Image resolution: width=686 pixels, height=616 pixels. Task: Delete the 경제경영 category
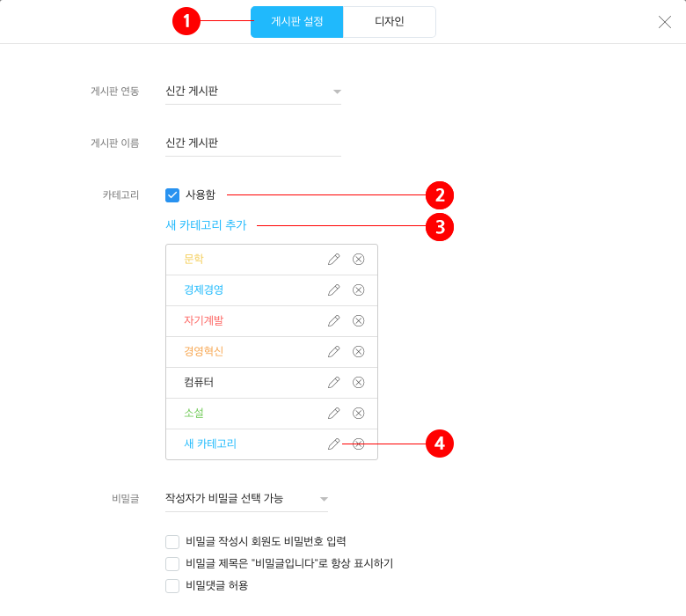click(x=358, y=290)
